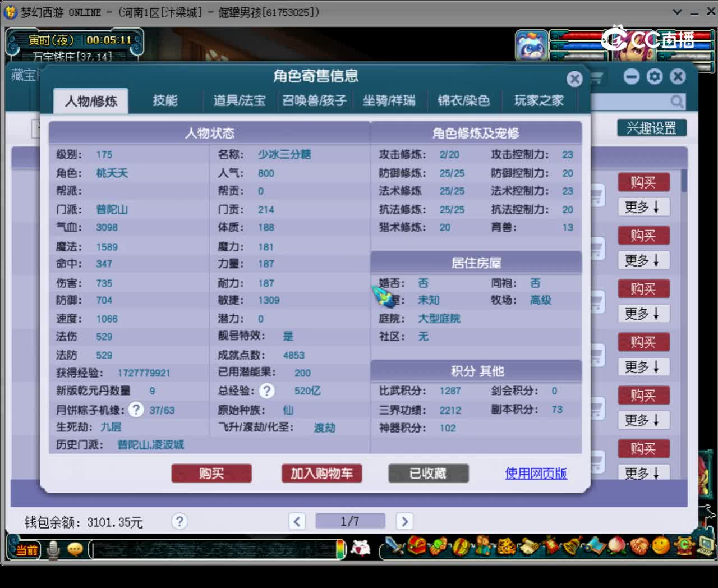This screenshot has width=718, height=588.
Task: Switch to the 人物/修炼 tab
Action: click(91, 101)
